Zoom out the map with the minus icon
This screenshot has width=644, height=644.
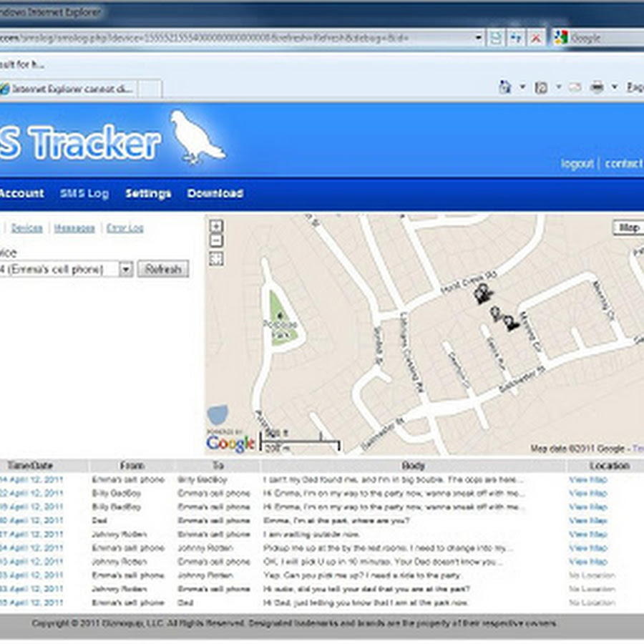pos(216,240)
